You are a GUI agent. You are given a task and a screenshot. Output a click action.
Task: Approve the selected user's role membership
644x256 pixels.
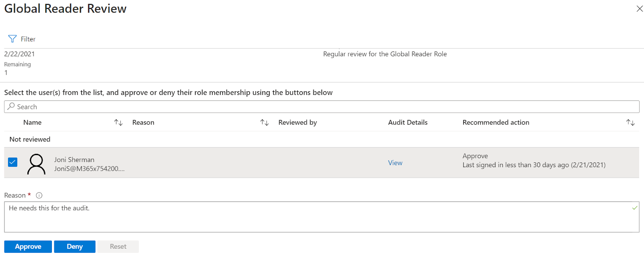pyautogui.click(x=28, y=246)
